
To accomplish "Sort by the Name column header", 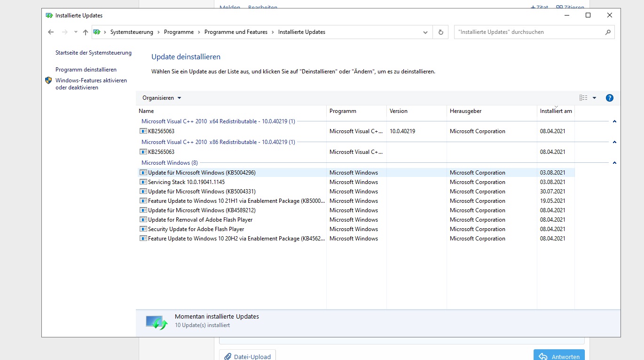I will coord(231,111).
